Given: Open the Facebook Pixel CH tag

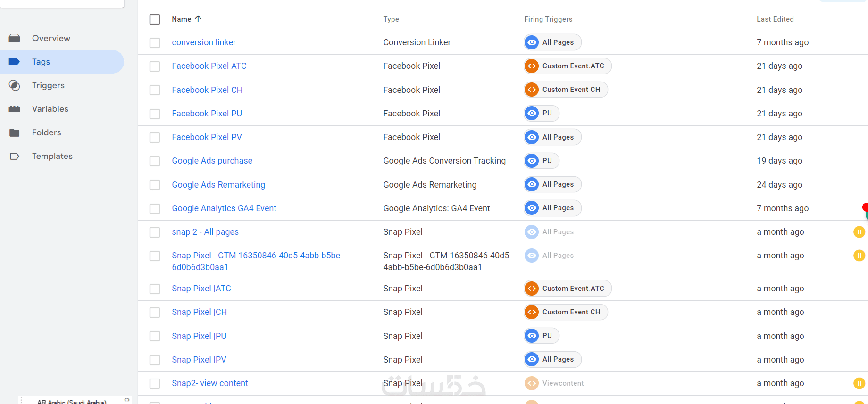Looking at the screenshot, I should pyautogui.click(x=207, y=90).
